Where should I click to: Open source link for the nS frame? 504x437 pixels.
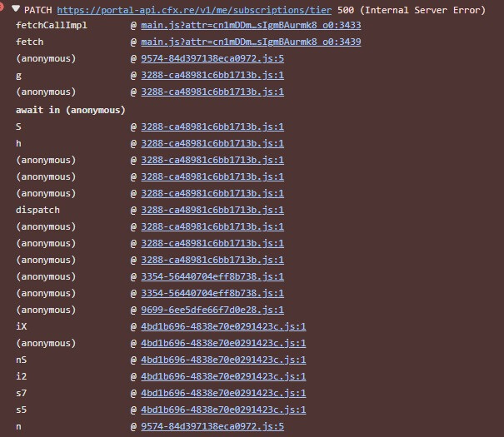[x=223, y=360]
